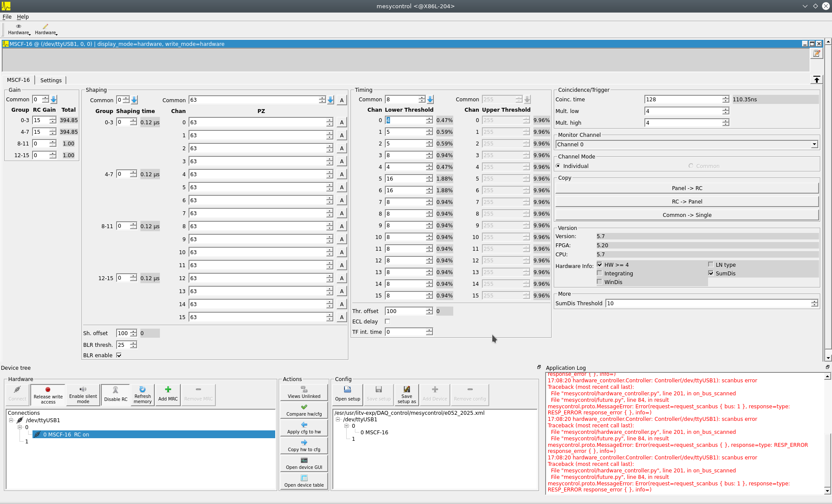Click Save setup as button

click(x=406, y=395)
